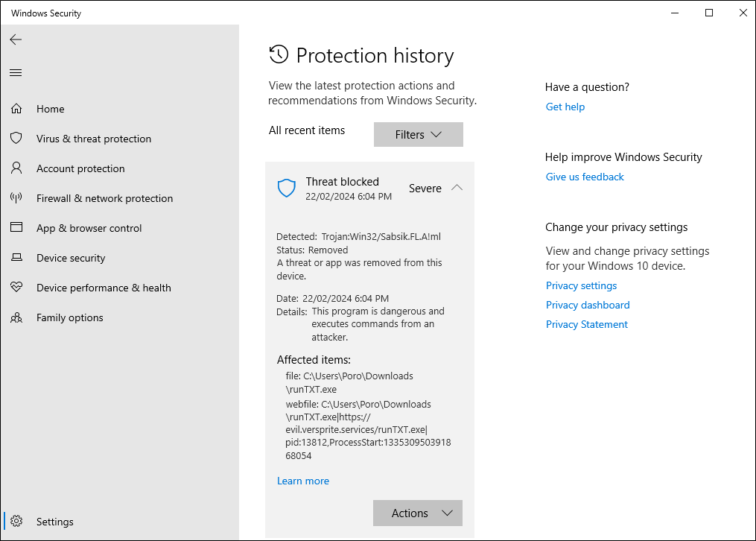
Task: Click the Affected items heading
Action: point(314,360)
